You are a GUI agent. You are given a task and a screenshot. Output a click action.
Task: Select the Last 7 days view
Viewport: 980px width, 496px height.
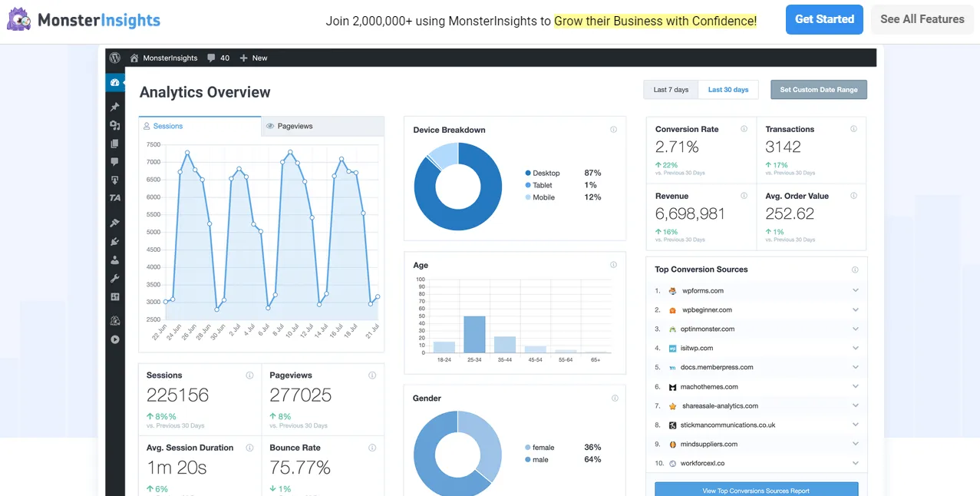(670, 89)
